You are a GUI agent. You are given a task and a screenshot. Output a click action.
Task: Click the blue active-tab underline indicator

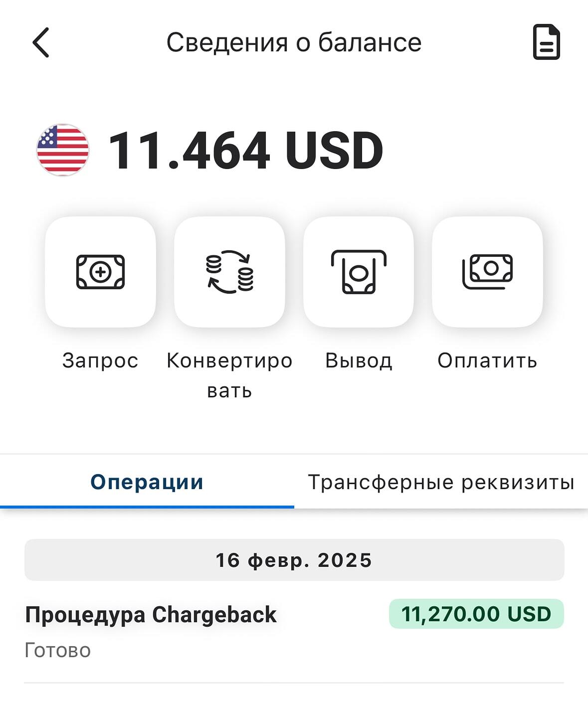point(147,507)
